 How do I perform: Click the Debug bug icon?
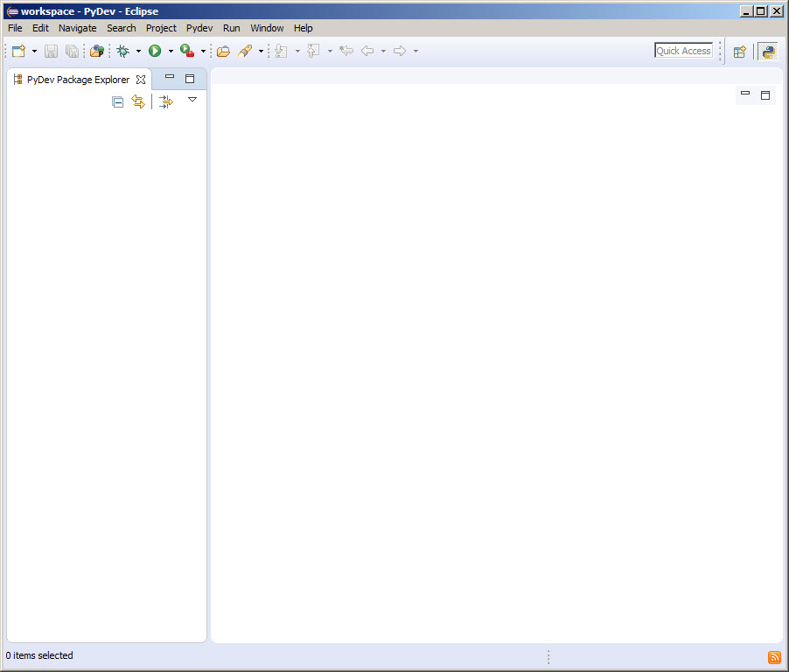click(123, 52)
